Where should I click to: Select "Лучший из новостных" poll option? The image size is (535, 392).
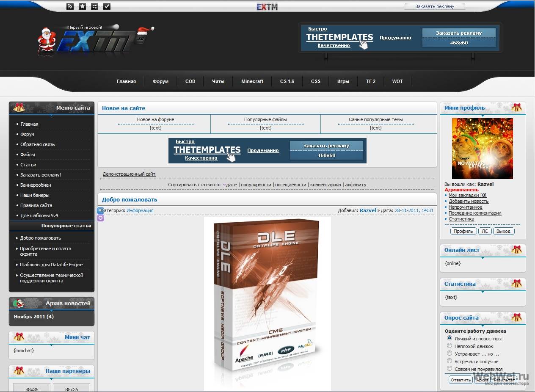[450, 338]
